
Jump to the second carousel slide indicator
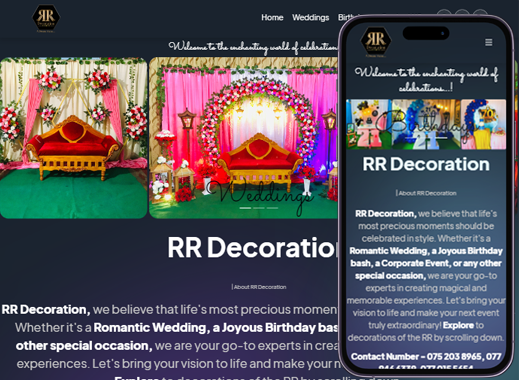point(259,208)
